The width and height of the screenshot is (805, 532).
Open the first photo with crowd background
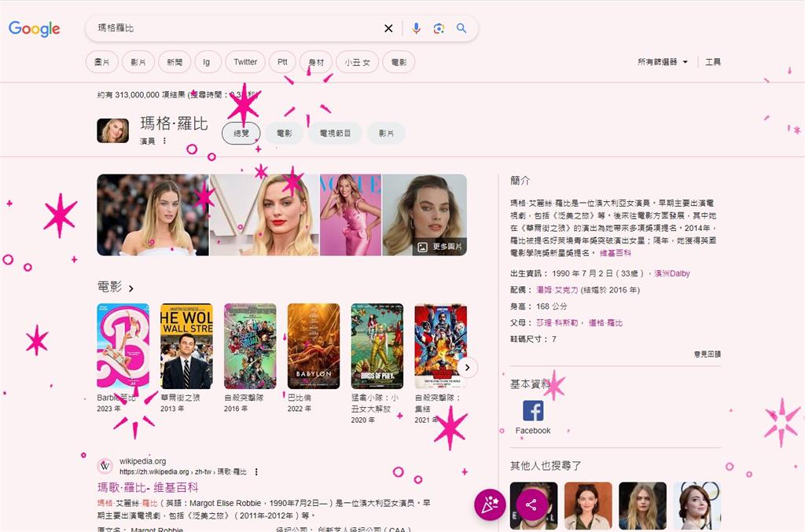(153, 215)
